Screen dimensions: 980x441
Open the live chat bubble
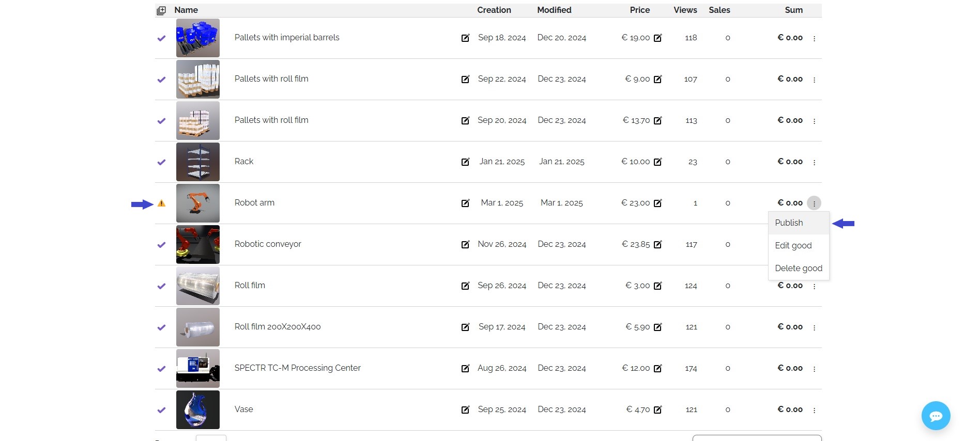(x=936, y=416)
